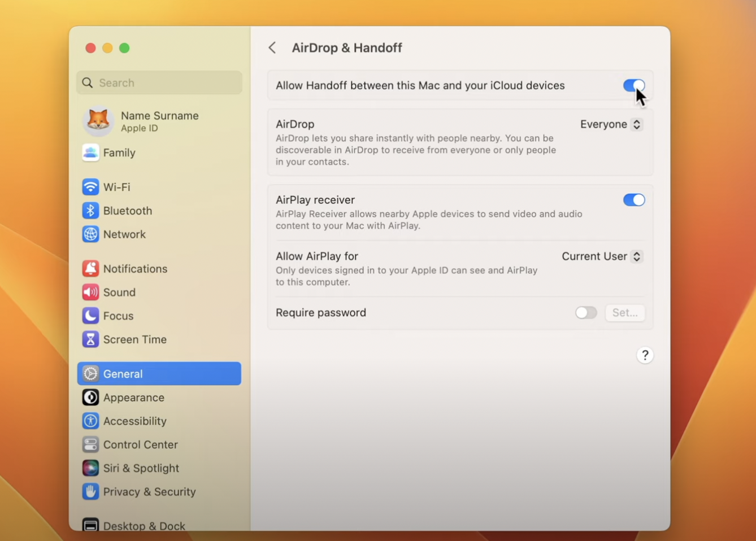Enable the Require password switch
The image size is (756, 541).
(586, 313)
